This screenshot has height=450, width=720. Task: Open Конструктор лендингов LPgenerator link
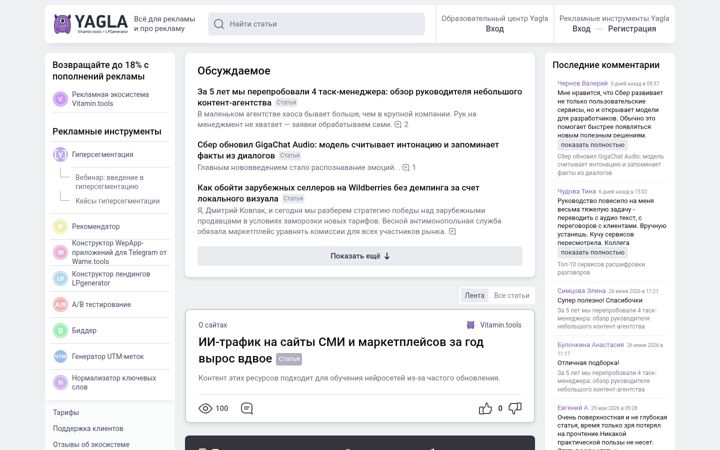click(111, 278)
